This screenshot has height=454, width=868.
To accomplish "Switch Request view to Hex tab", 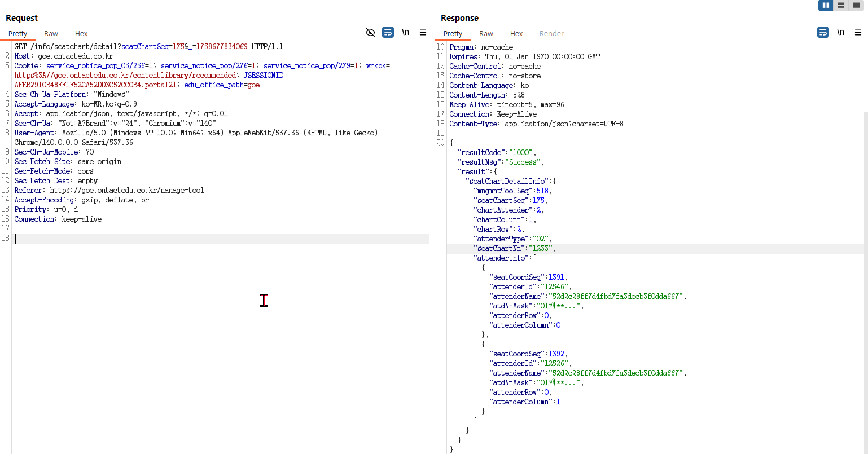I will tap(81, 34).
